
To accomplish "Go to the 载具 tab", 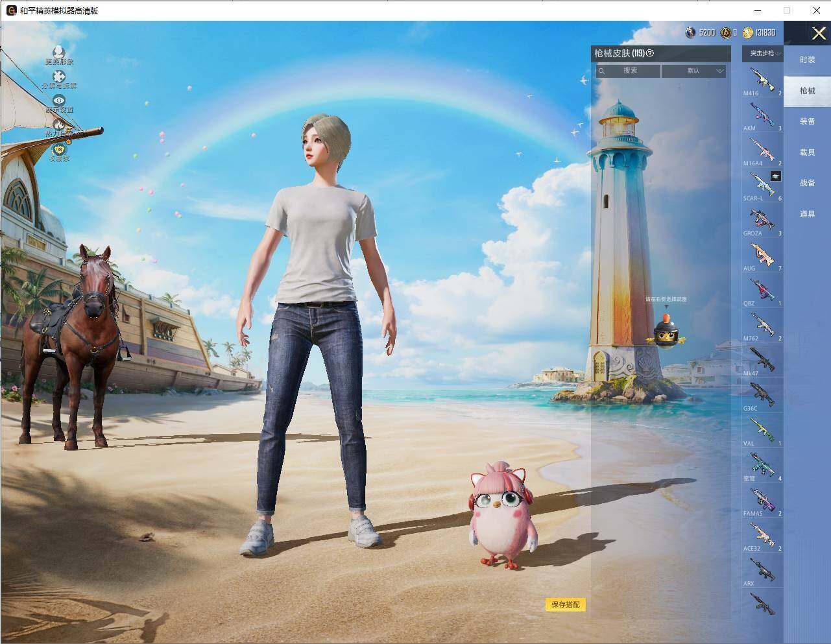I will point(807,152).
